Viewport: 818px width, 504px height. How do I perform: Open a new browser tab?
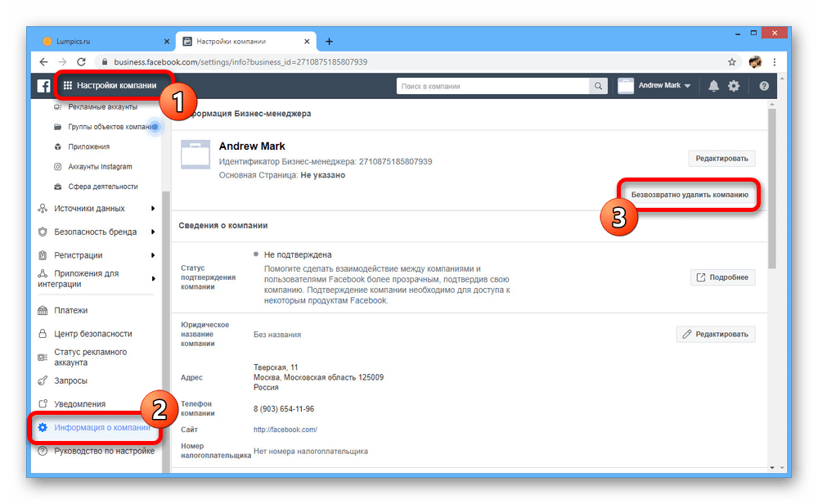coord(329,41)
